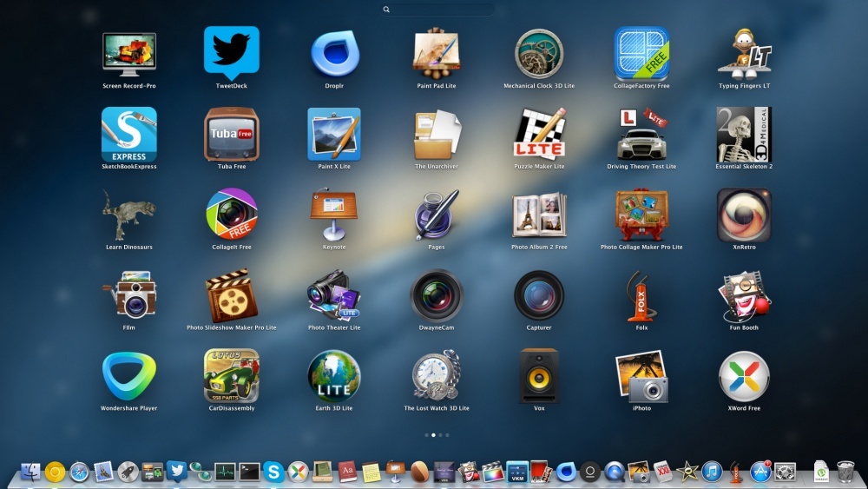Launch Terminal from the Dock
The width and height of the screenshot is (868, 489).
[249, 472]
